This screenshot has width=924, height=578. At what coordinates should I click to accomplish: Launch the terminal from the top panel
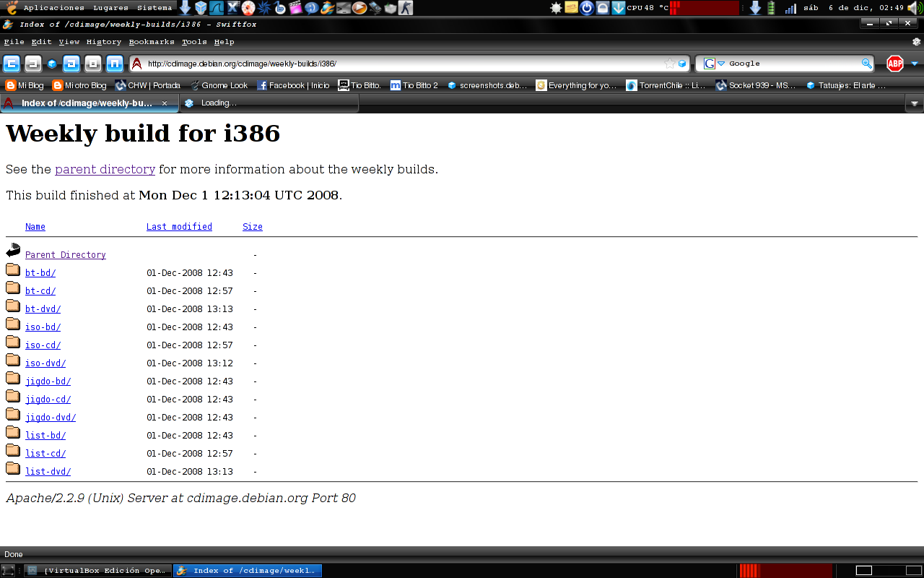coord(343,8)
